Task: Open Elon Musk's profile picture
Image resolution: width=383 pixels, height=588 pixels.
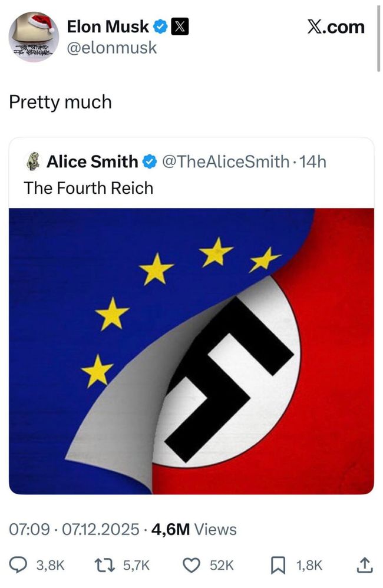Action: click(33, 37)
